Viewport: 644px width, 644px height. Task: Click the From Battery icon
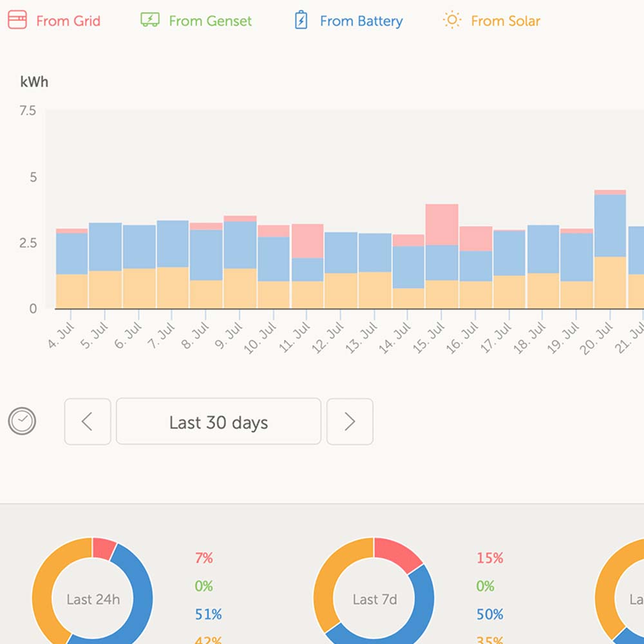click(x=301, y=21)
